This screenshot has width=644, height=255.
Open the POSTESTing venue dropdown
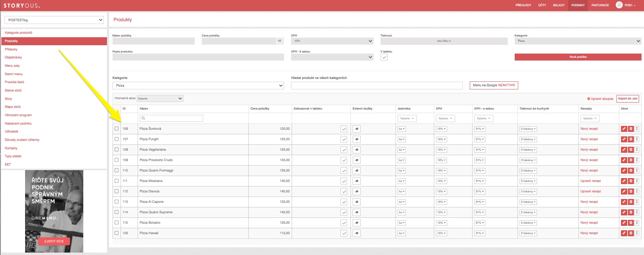tap(54, 20)
